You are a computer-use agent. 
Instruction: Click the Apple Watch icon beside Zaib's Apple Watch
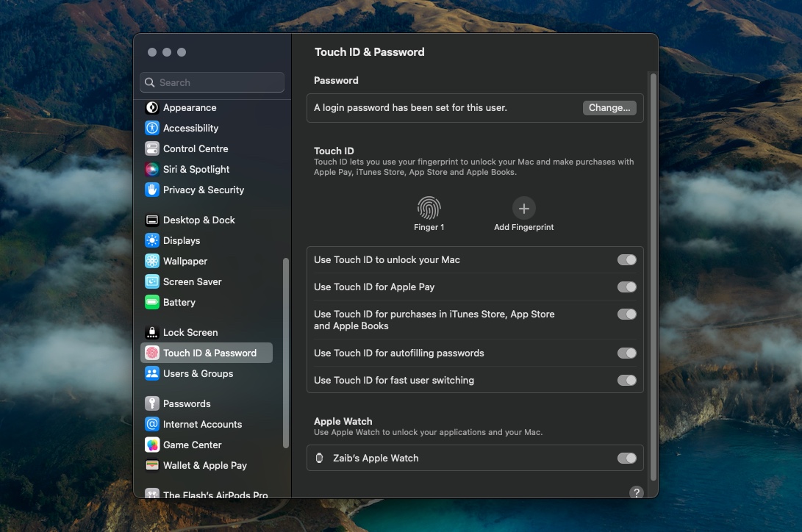(x=319, y=458)
